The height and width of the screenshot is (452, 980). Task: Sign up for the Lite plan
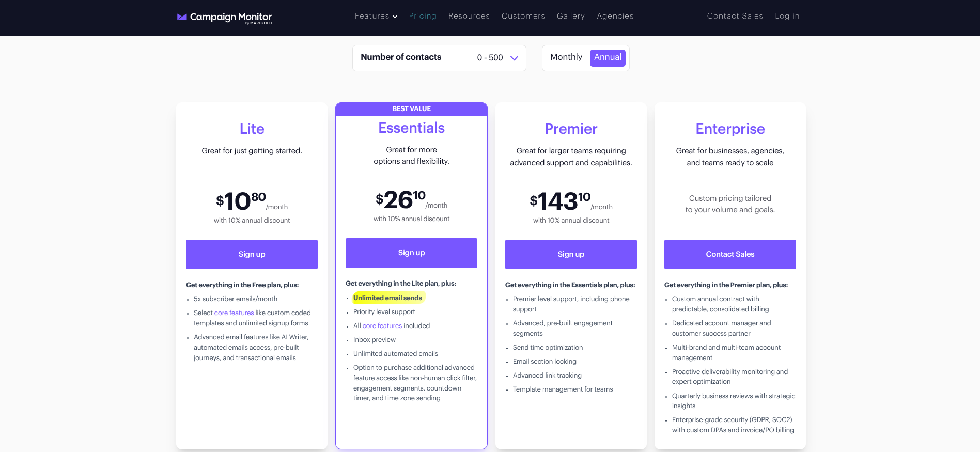pyautogui.click(x=252, y=254)
